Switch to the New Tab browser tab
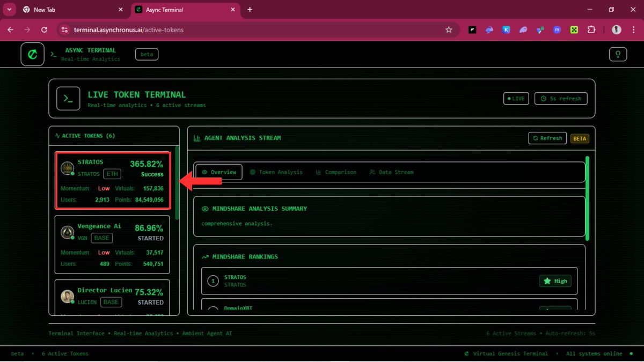Screen dimensions: 644x362 coord(72,10)
